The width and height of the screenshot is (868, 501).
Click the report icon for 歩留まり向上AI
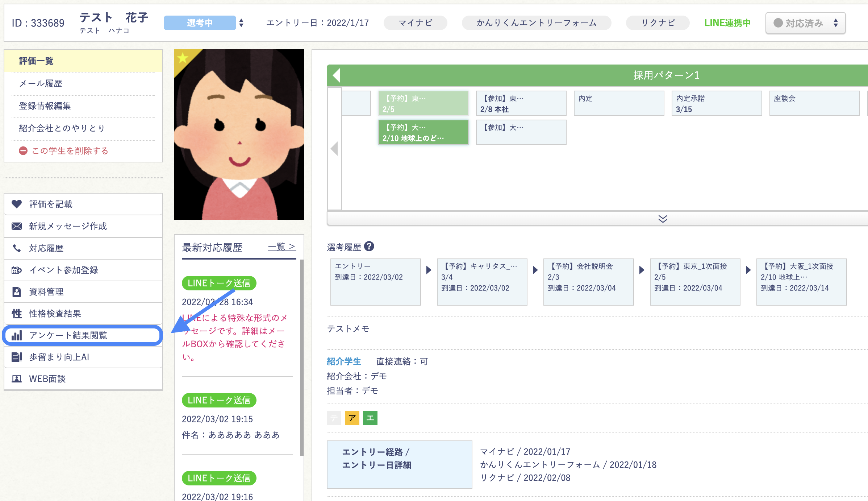click(x=17, y=357)
